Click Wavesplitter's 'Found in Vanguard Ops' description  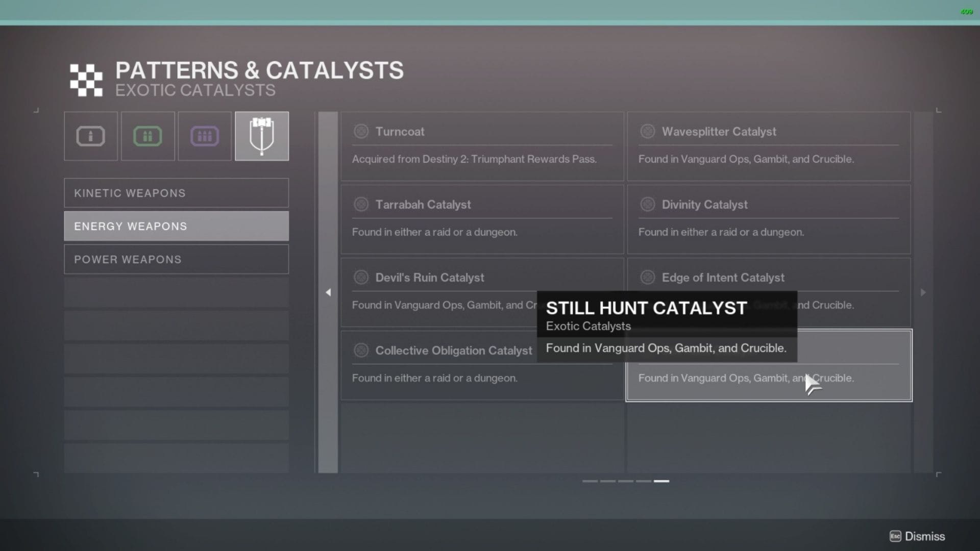[x=746, y=159]
